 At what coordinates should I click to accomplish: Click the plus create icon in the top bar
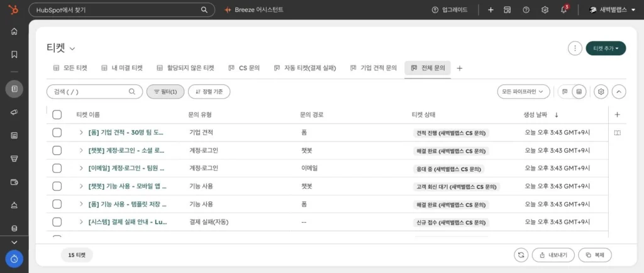(491, 10)
